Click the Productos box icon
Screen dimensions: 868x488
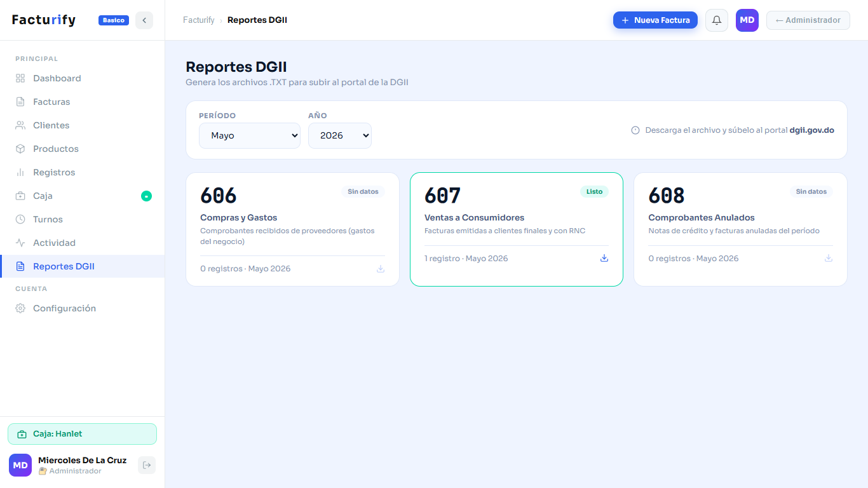coord(20,149)
